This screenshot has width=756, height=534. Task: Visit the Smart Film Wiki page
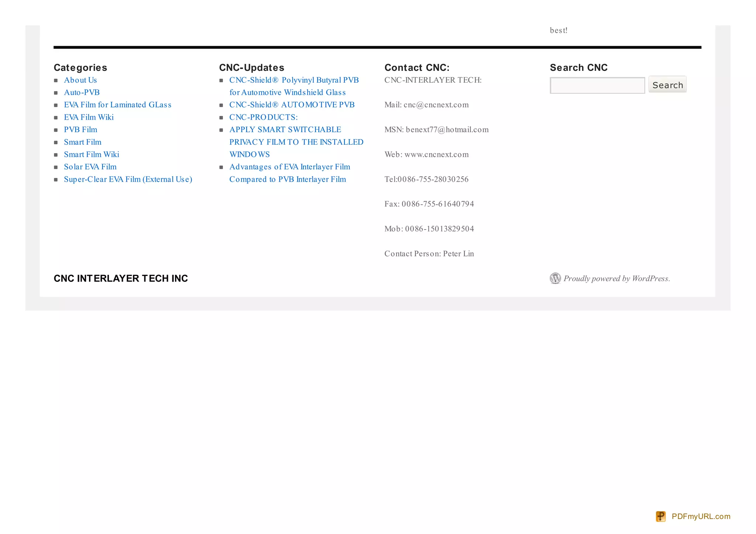click(91, 154)
